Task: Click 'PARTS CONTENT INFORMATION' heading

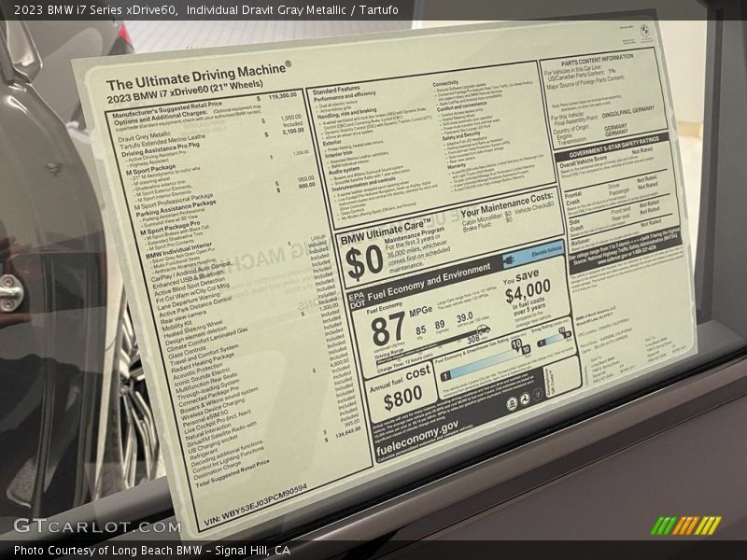Action: coord(598,59)
